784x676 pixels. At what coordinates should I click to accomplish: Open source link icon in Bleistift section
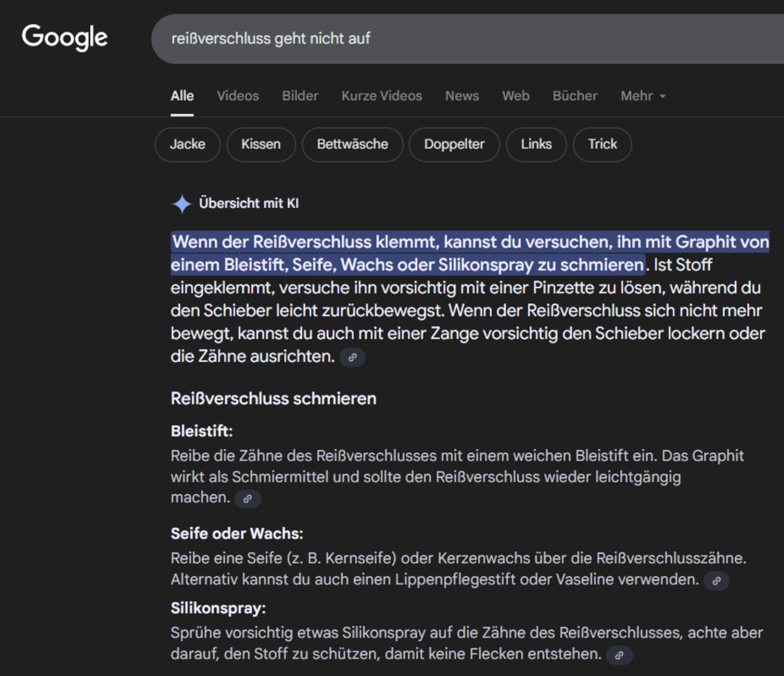coord(248,499)
